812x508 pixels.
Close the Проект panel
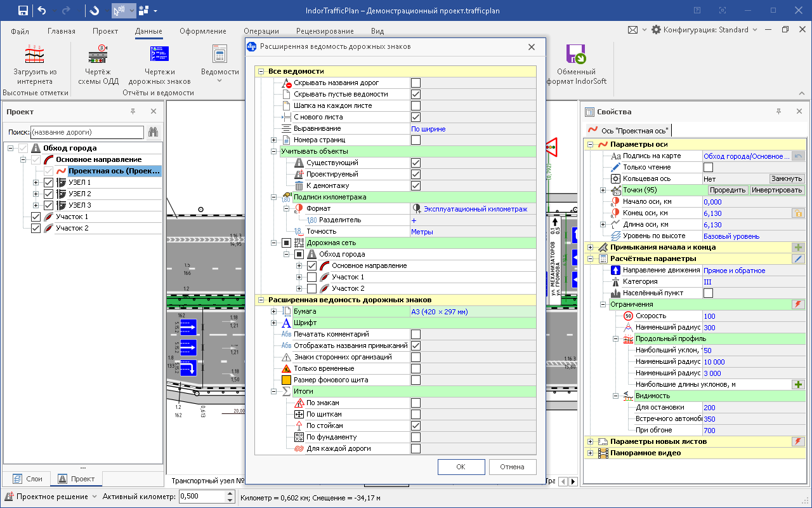[x=153, y=112]
